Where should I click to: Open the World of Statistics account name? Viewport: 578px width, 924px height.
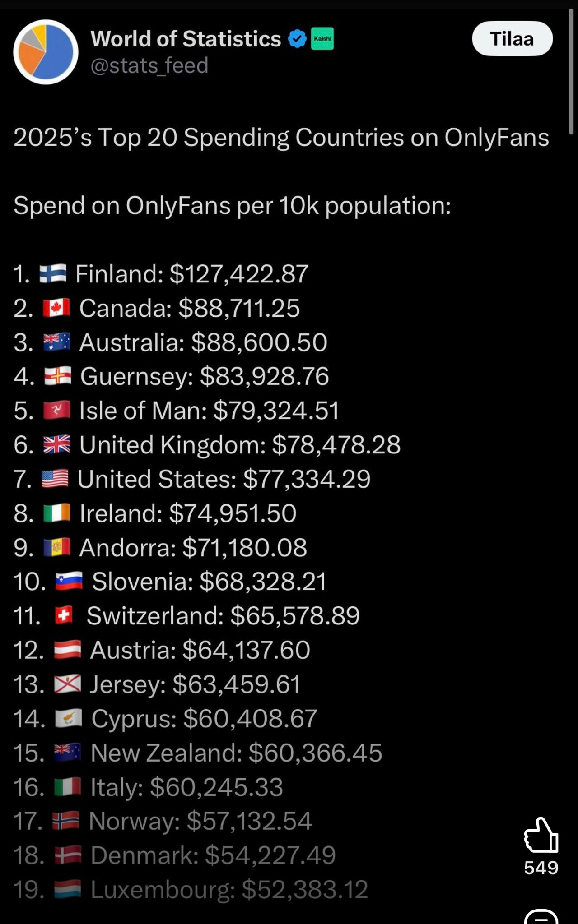(x=186, y=39)
